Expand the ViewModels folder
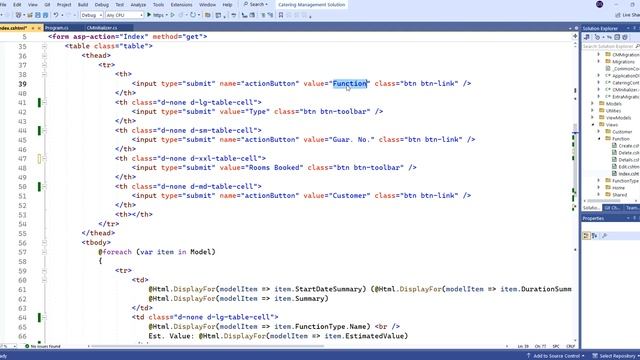The height and width of the screenshot is (360, 640). tap(593, 118)
